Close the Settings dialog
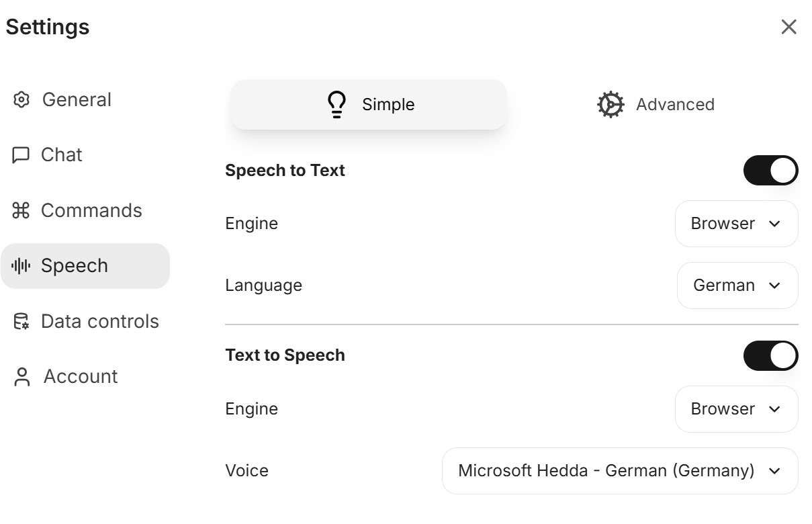Image resolution: width=812 pixels, height=524 pixels. click(788, 27)
